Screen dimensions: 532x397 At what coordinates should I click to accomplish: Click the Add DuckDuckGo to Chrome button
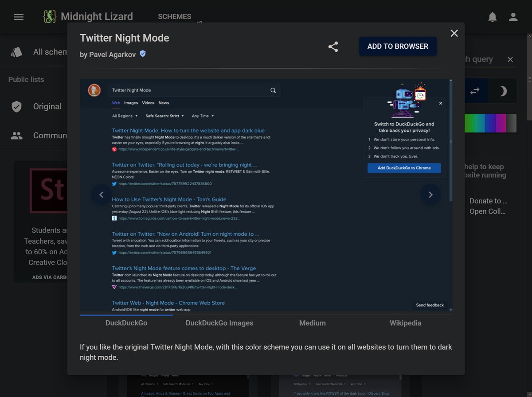tap(404, 168)
